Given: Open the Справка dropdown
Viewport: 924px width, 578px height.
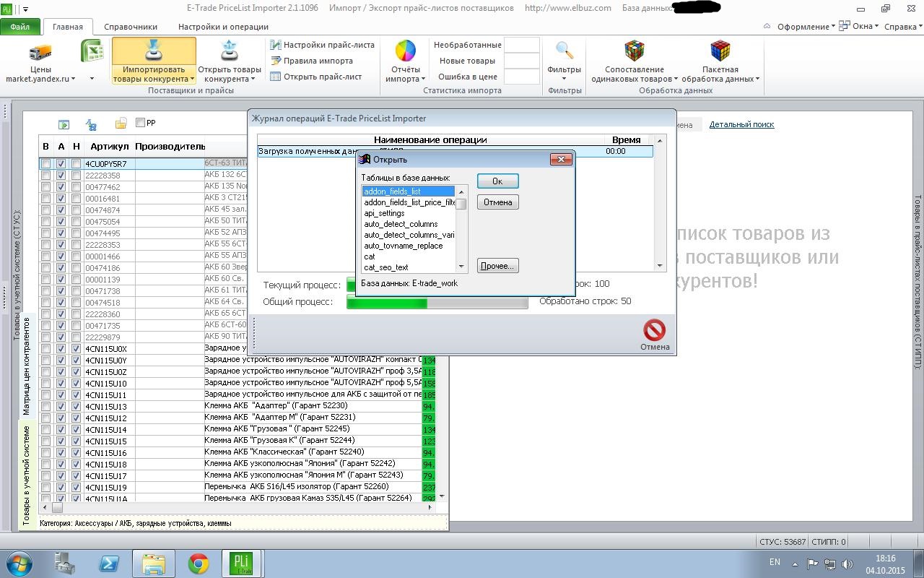Looking at the screenshot, I should coord(902,27).
